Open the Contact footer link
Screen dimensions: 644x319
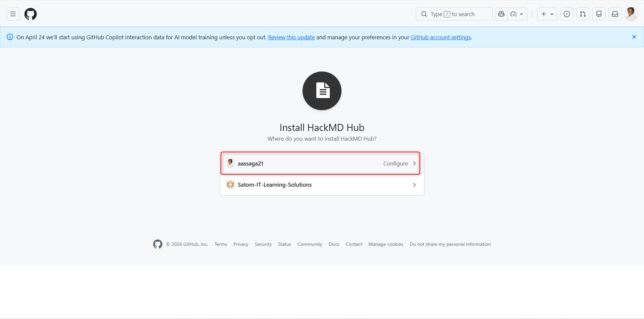point(354,244)
